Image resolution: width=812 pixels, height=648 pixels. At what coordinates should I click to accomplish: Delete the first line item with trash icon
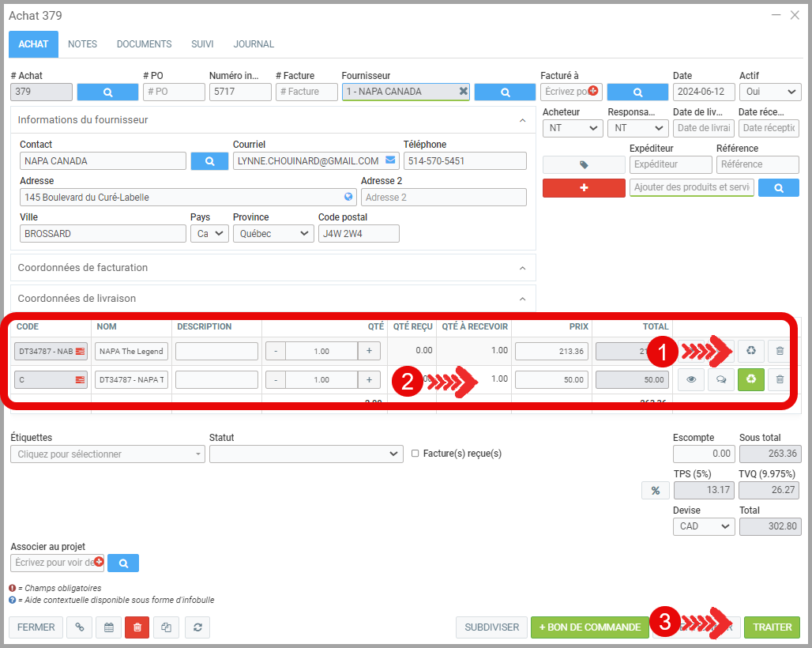tap(780, 351)
